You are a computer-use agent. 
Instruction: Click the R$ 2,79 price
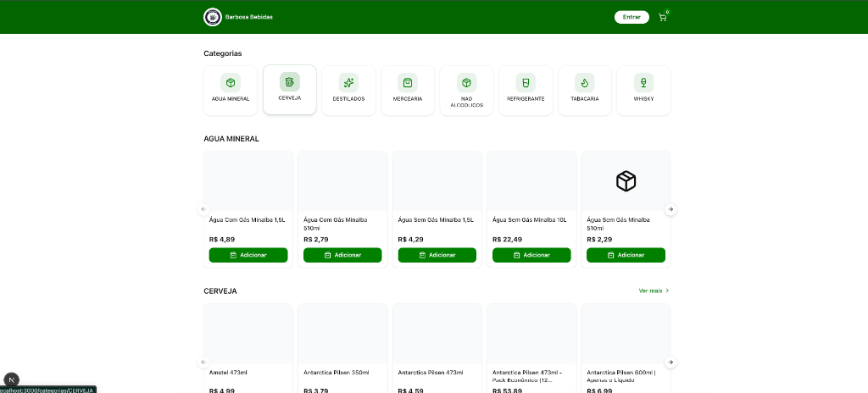click(x=317, y=240)
